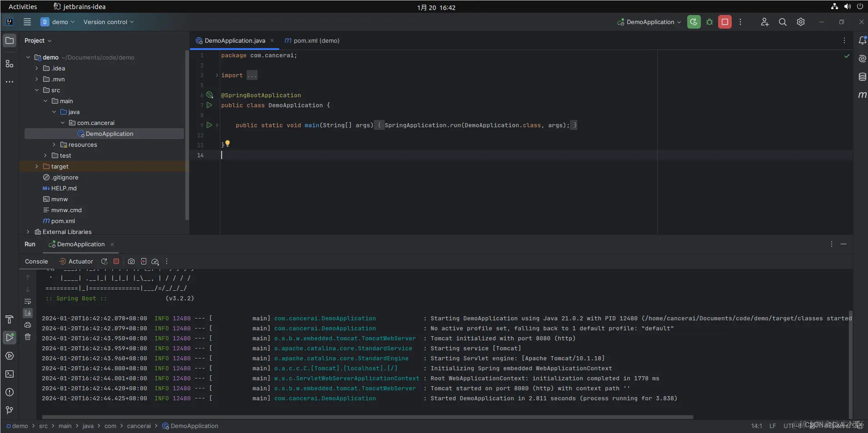The width and height of the screenshot is (868, 433).
Task: Expand the .idea folder
Action: tap(37, 68)
